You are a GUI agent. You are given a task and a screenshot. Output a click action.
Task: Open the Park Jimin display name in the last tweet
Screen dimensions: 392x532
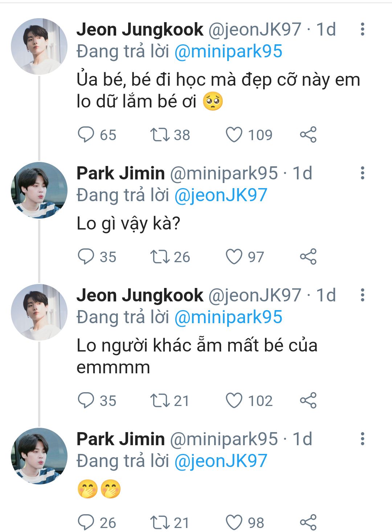(121, 439)
